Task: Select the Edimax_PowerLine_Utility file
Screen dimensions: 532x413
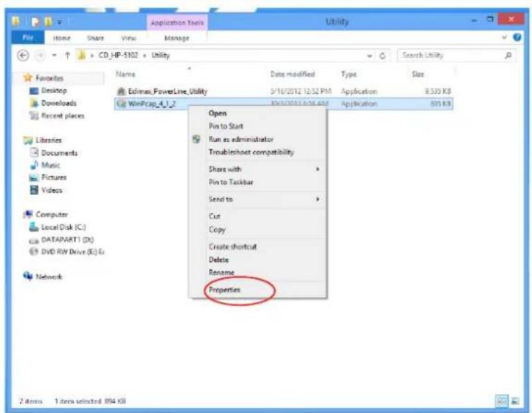Action: coord(168,91)
